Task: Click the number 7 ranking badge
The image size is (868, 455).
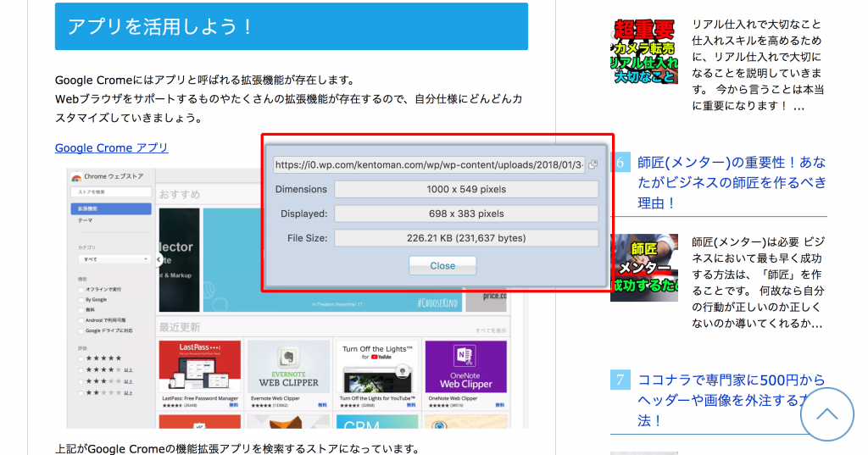Action: pos(620,380)
